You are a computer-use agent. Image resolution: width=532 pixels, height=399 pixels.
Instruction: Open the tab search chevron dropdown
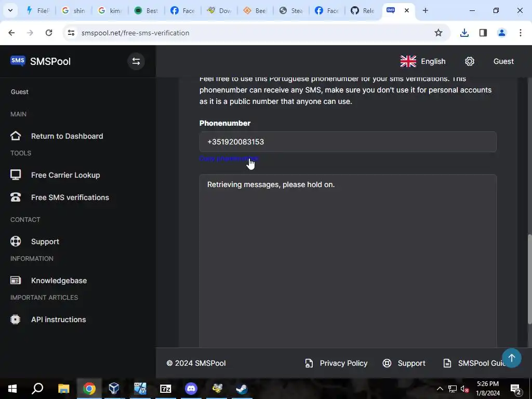pyautogui.click(x=10, y=10)
